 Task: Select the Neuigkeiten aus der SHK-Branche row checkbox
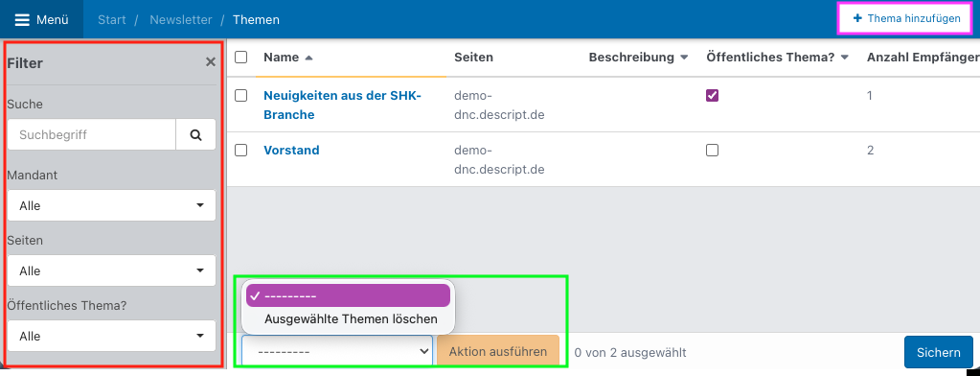(x=240, y=96)
